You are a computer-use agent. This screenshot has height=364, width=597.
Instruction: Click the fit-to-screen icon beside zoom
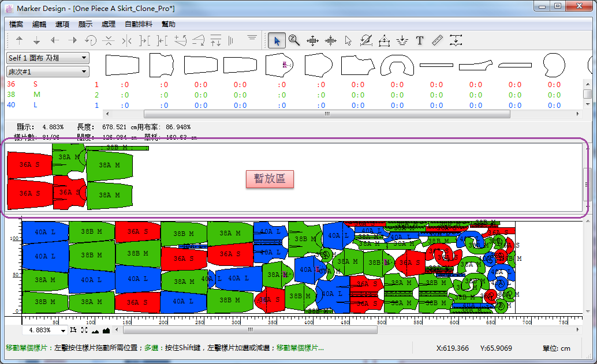click(84, 330)
